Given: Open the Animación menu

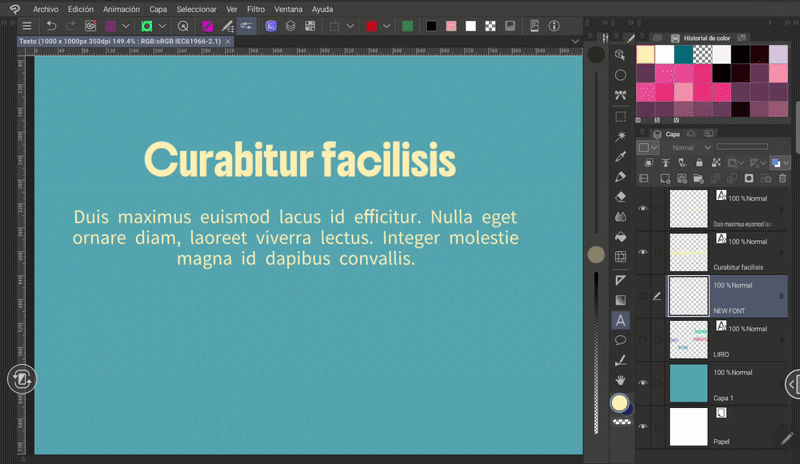Looking at the screenshot, I should coord(121,8).
